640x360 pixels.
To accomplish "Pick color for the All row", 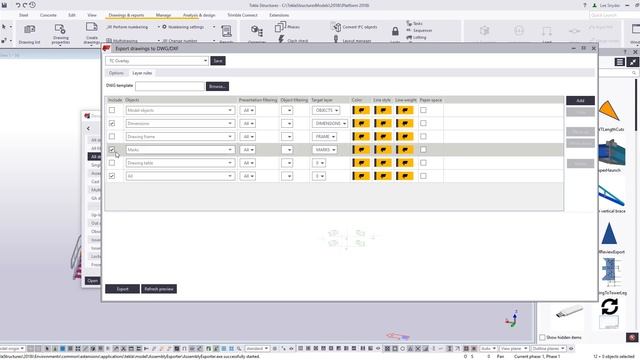I will pos(361,176).
